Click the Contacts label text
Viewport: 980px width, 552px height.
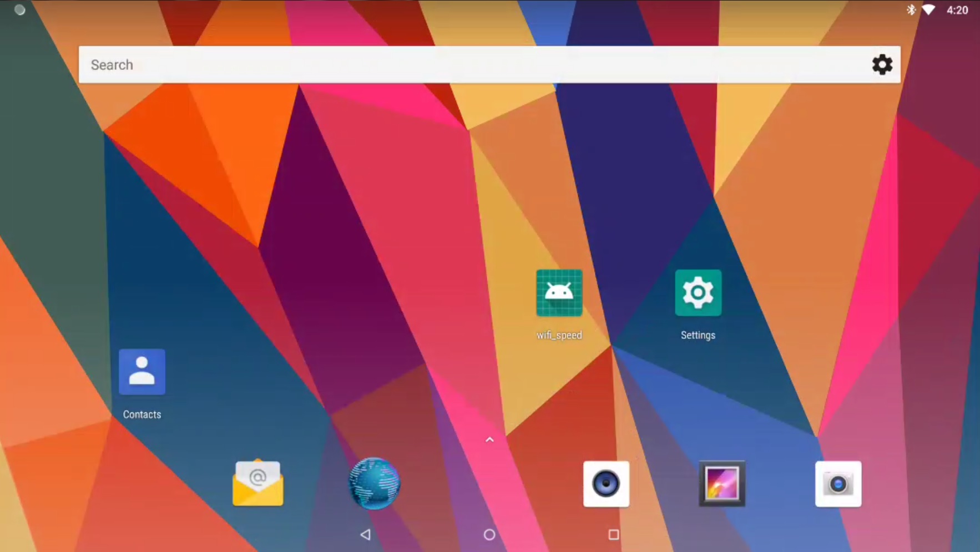[142, 414]
